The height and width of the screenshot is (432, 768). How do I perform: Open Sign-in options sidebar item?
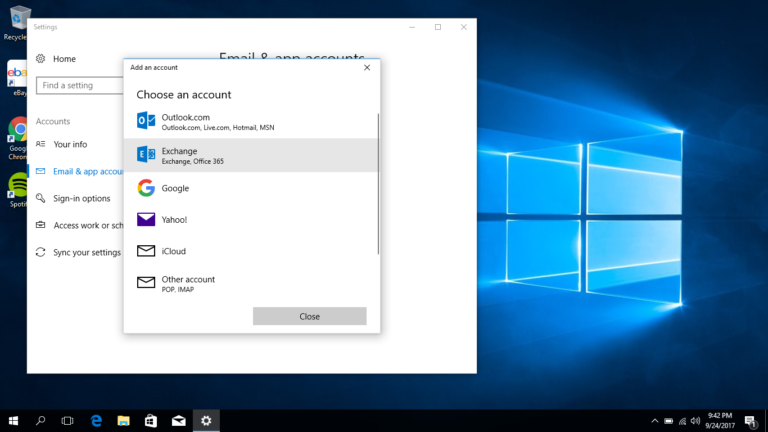(x=76, y=198)
